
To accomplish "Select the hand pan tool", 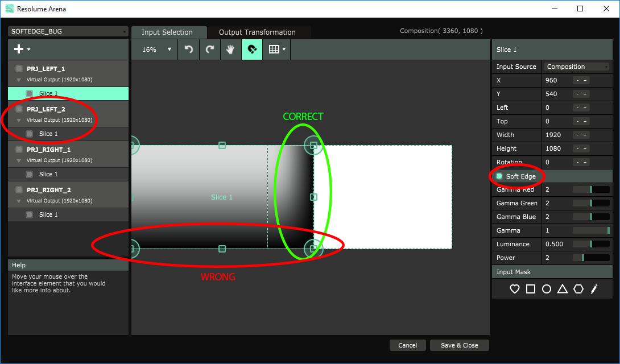I will click(230, 49).
